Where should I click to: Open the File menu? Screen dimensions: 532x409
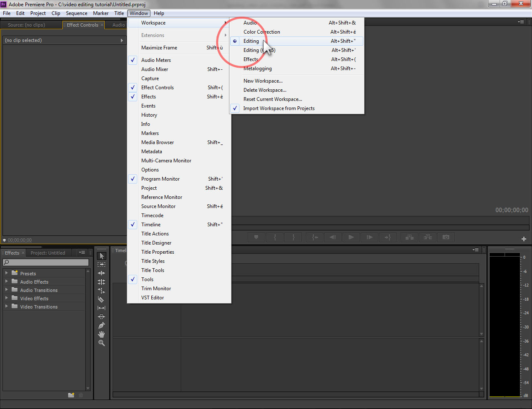7,13
